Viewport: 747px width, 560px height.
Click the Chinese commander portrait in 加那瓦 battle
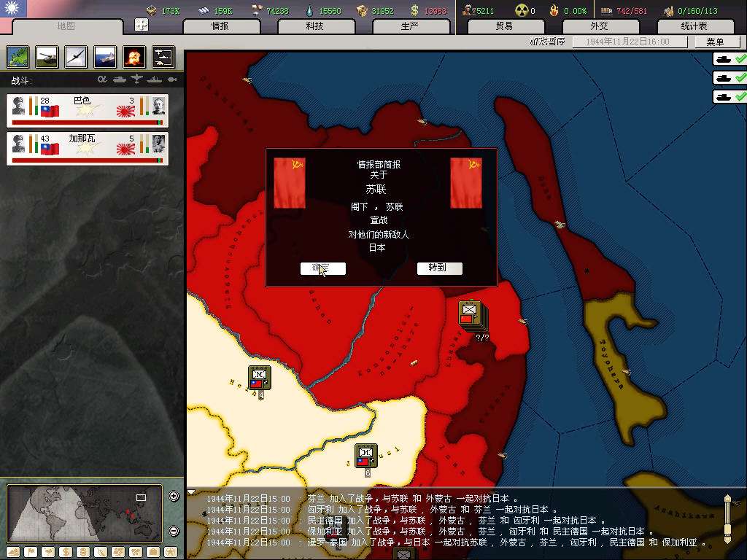pyautogui.click(x=18, y=144)
